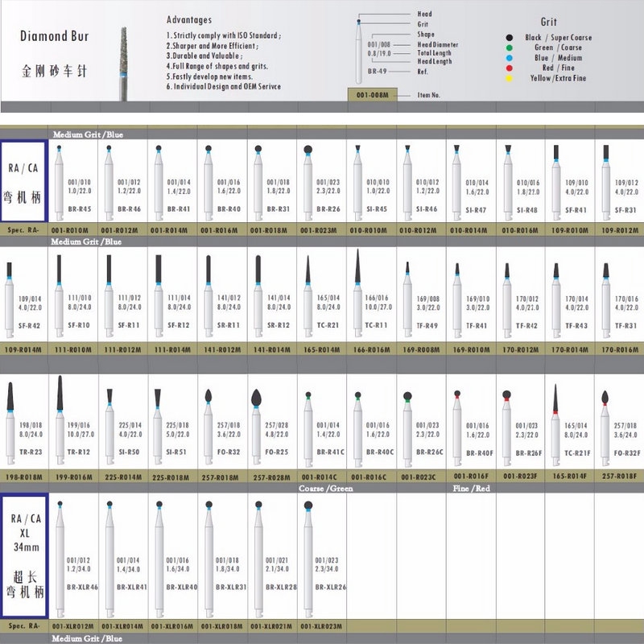644x644 pixels.
Task: Click the Black Super Coarse grit dot
Action: pyautogui.click(x=509, y=38)
